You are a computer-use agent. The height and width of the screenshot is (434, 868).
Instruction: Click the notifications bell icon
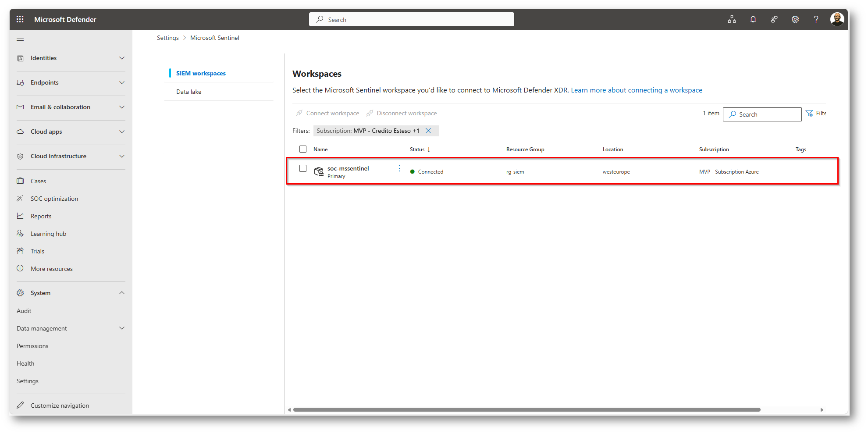click(x=753, y=19)
